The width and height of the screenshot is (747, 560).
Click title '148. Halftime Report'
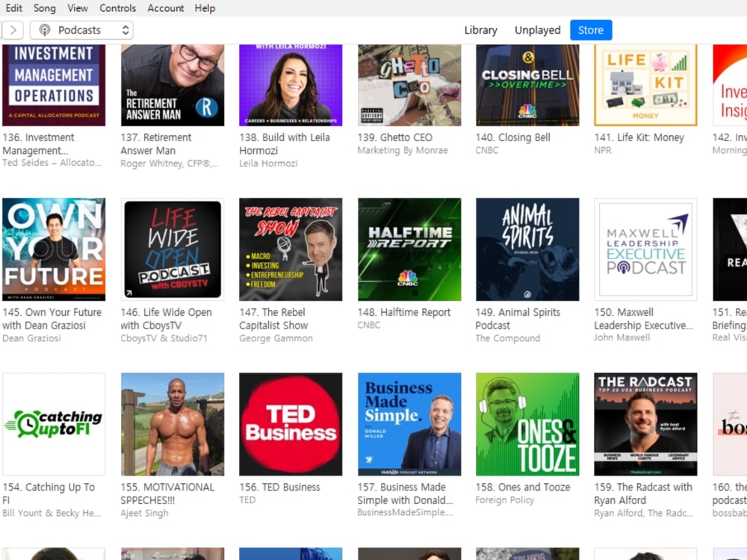coord(404,312)
